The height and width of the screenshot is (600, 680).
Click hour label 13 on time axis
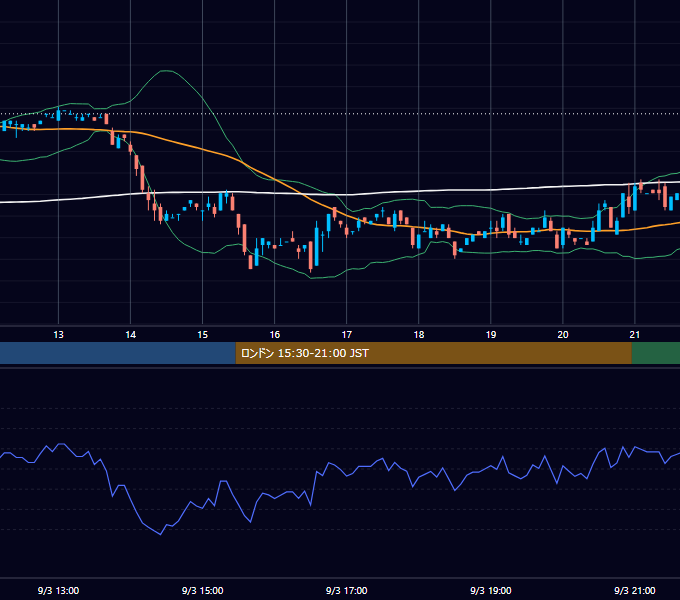coord(58,335)
